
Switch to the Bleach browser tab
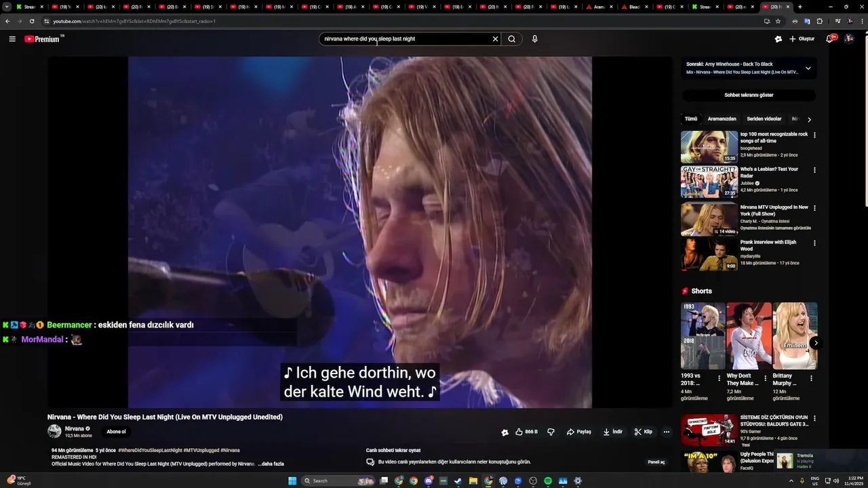pos(635,7)
